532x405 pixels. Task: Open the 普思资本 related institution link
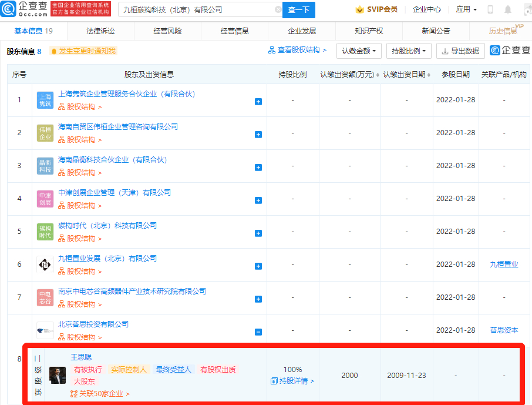(x=504, y=330)
